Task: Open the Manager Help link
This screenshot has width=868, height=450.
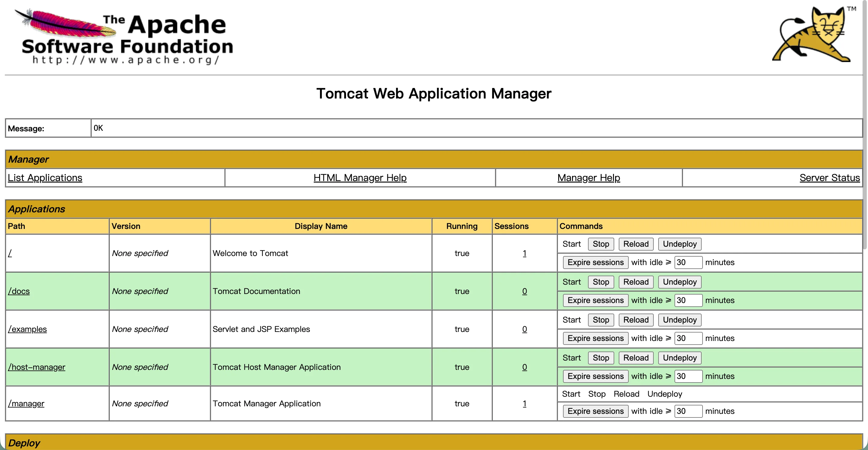Action: [589, 177]
